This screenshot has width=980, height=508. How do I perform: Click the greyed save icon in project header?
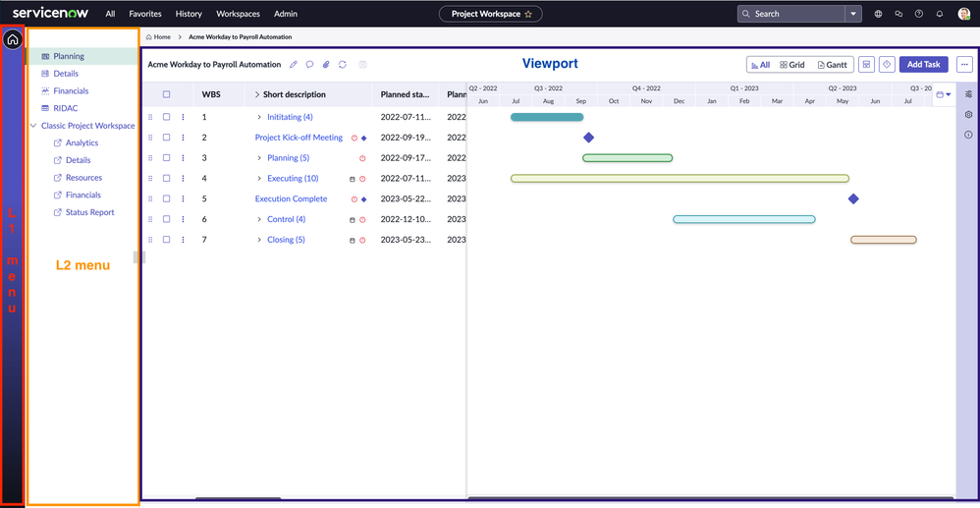(x=363, y=65)
